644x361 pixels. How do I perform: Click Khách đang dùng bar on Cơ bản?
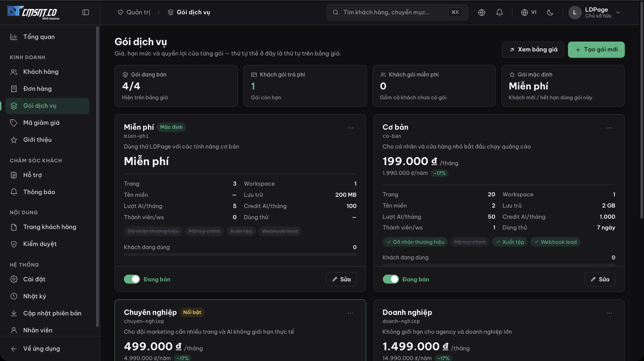[499, 265]
